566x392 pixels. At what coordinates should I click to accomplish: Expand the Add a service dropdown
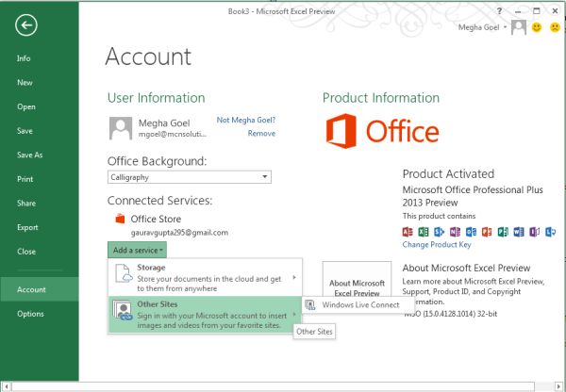[139, 250]
